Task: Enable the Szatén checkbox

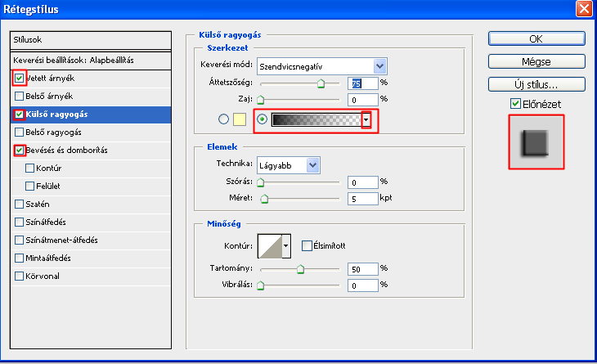Action: [x=19, y=204]
